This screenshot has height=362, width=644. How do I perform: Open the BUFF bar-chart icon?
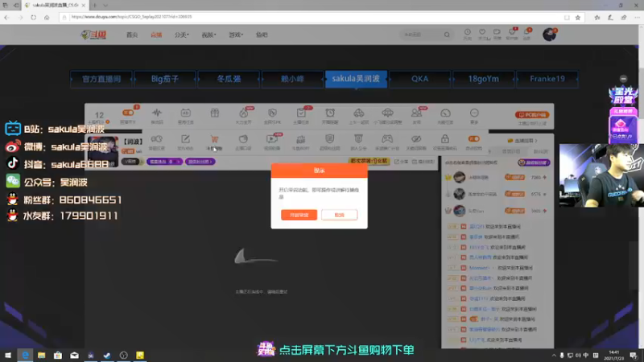click(300, 139)
